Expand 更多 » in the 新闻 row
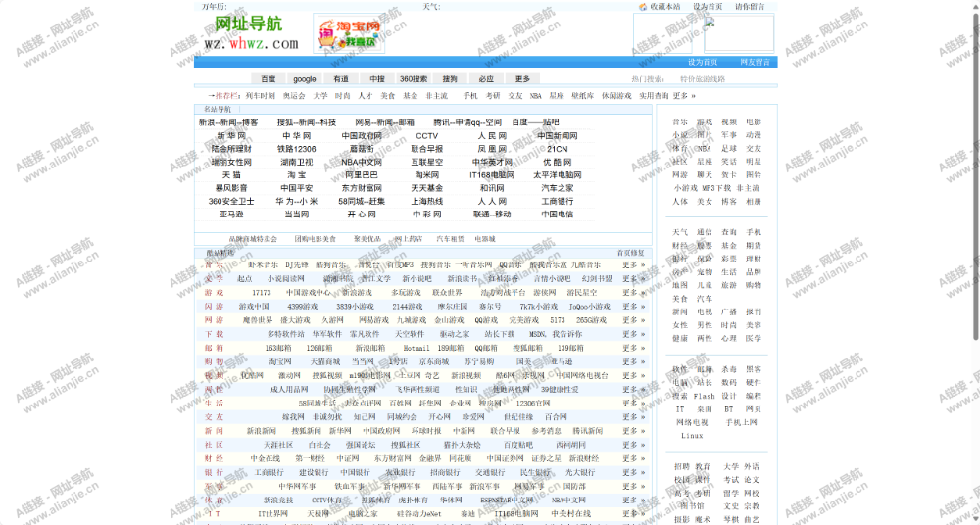The width and height of the screenshot is (980, 525). tap(633, 431)
